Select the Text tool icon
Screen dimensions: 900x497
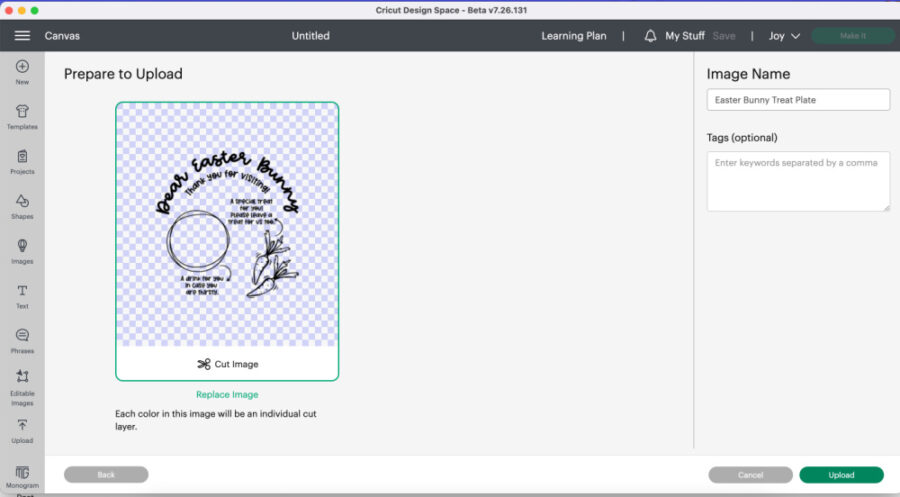(22, 291)
